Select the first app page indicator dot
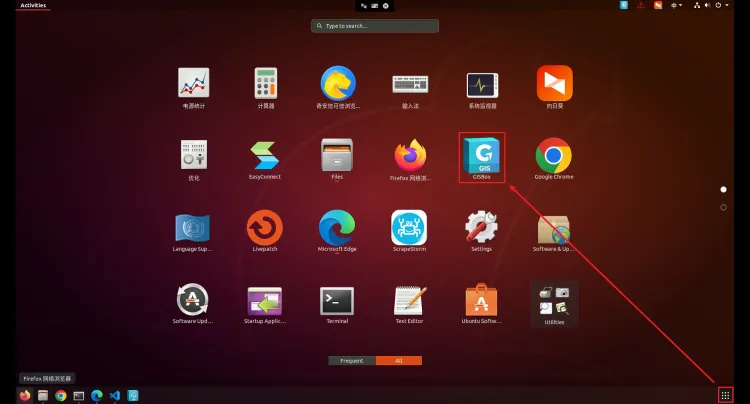 pyautogui.click(x=723, y=188)
